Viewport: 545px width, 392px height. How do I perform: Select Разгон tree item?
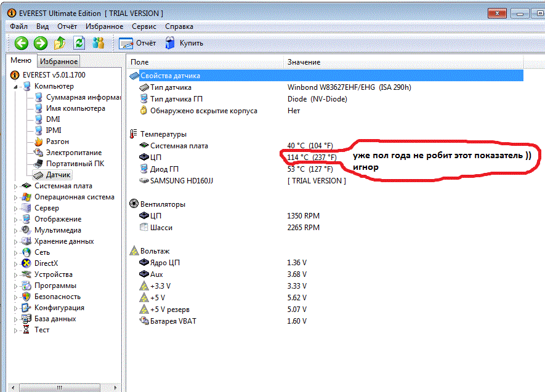click(57, 142)
